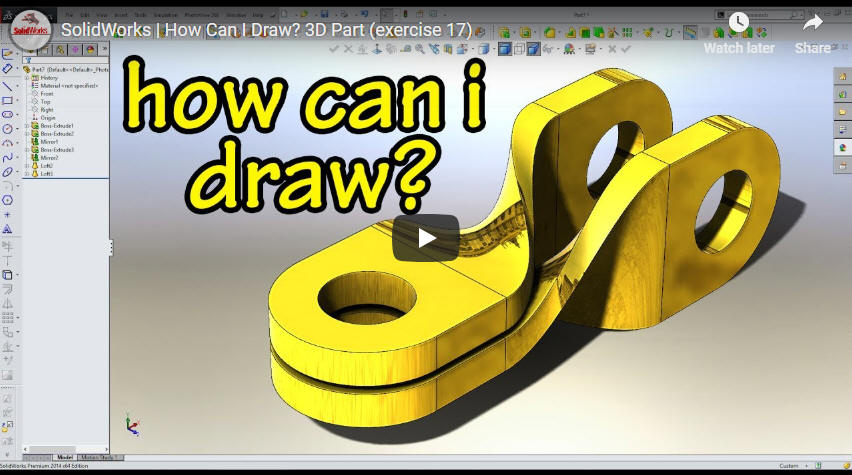
Task: Select the Smart Dimension tool
Action: point(7,69)
